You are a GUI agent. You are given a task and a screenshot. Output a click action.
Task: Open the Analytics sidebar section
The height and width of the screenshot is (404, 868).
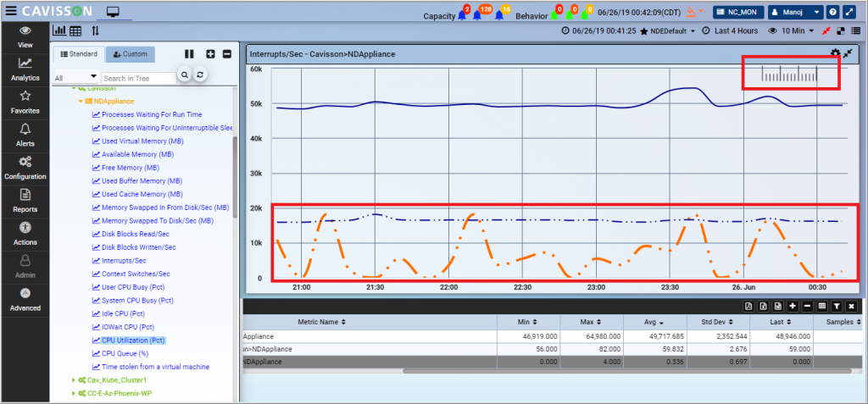(25, 69)
